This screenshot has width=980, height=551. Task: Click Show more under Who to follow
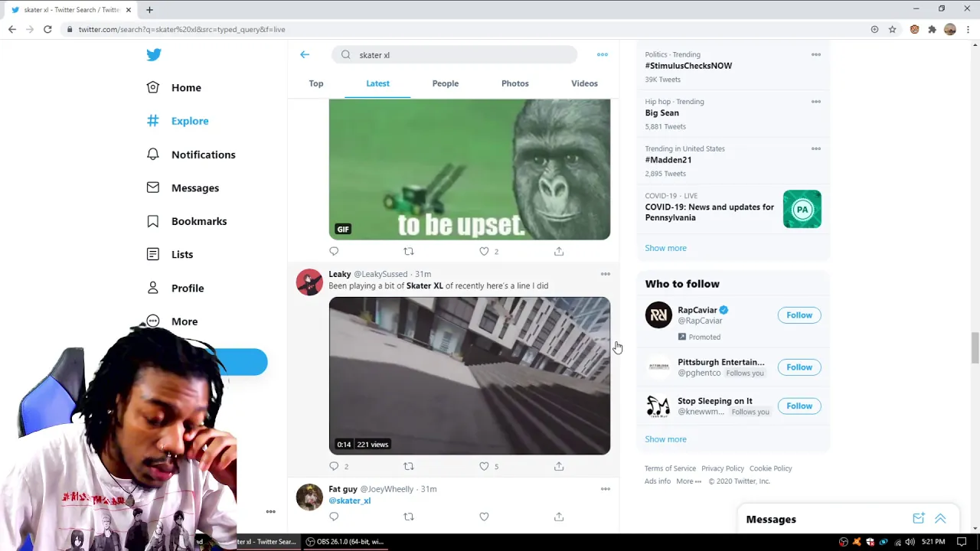[x=665, y=439]
